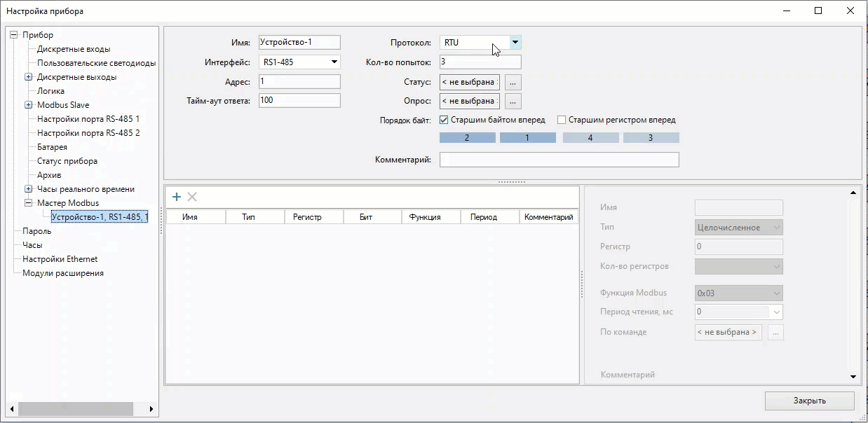Click the Опрос value field
Image resolution: width=868 pixels, height=423 pixels.
click(470, 102)
